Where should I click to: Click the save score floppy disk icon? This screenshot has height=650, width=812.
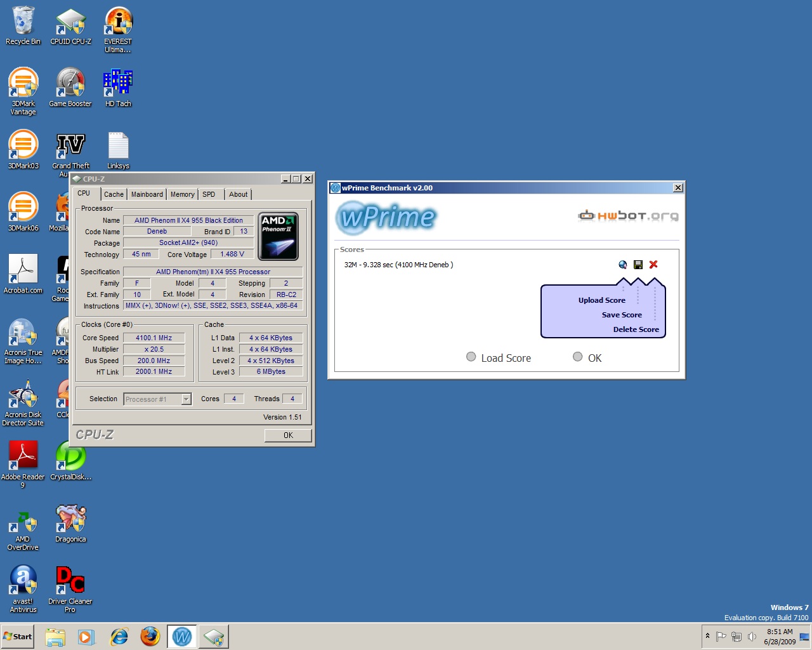click(x=638, y=265)
